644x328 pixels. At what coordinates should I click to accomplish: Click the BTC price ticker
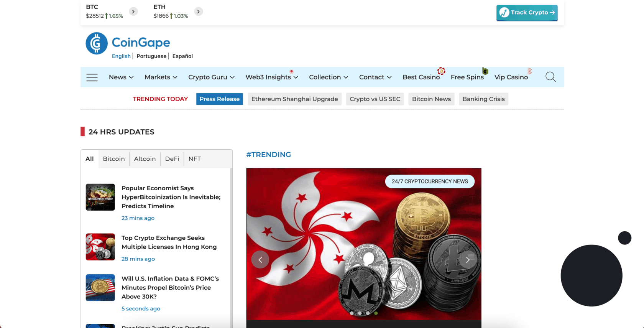(x=104, y=12)
